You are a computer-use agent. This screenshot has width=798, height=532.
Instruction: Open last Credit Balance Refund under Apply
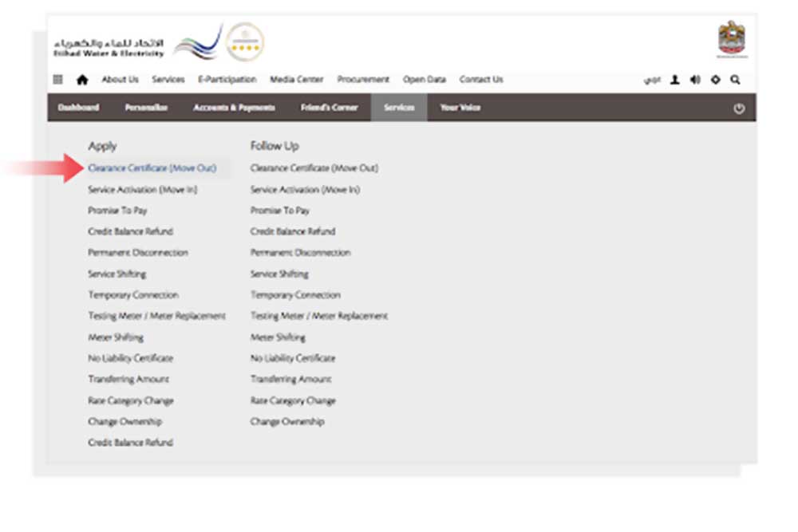pyautogui.click(x=130, y=443)
